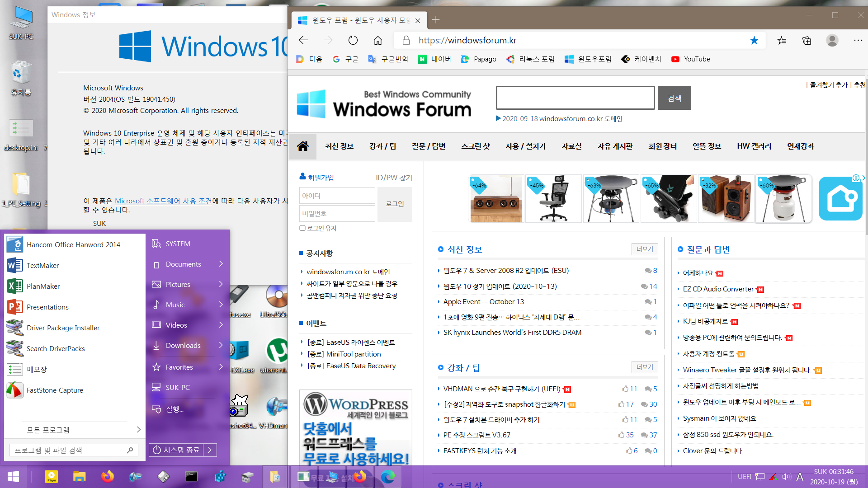Open Apple Event — October 13 post
Screen dimensions: 868x488
pyautogui.click(x=483, y=301)
